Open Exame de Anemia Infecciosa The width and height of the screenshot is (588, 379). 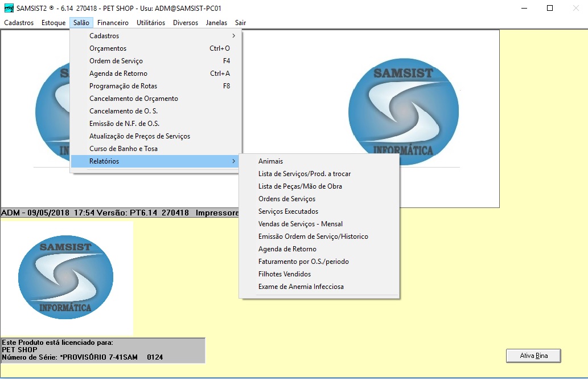319,287
